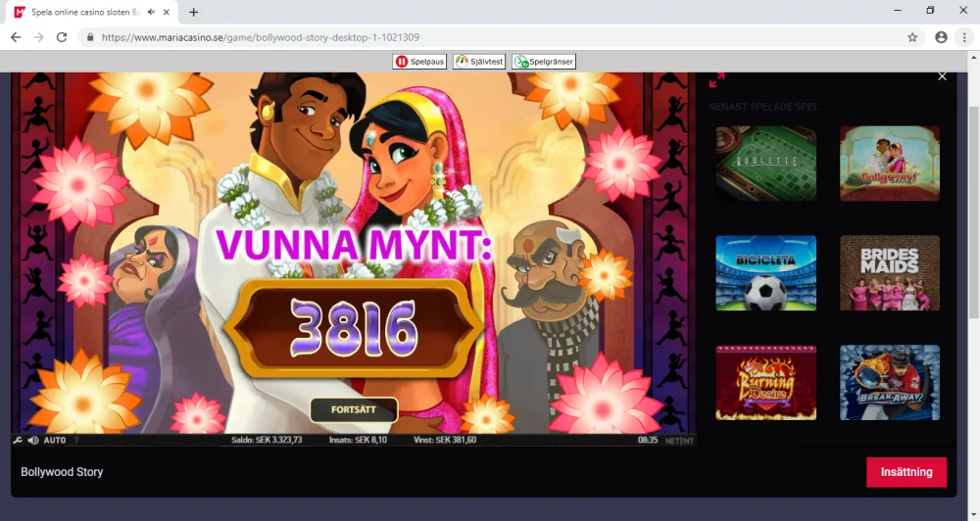The width and height of the screenshot is (980, 521).
Task: Click the Vinst win amount text
Action: coord(445,440)
